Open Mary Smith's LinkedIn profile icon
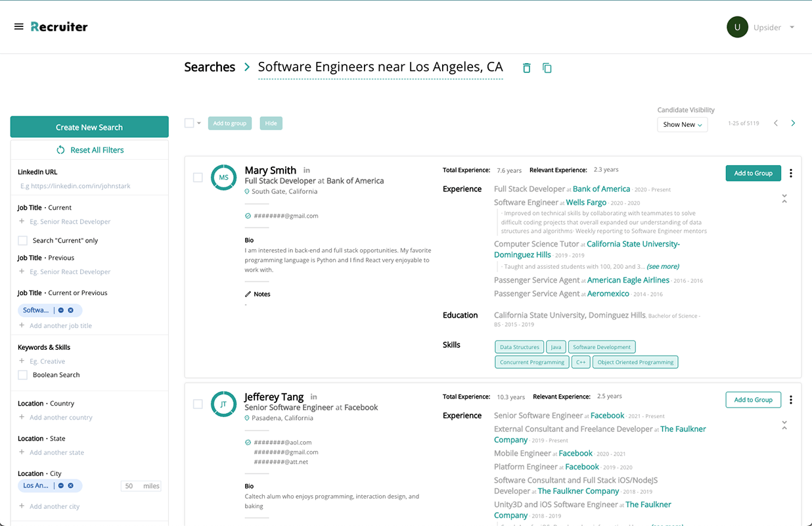Screen dimensions: 812x526 pyautogui.click(x=307, y=170)
